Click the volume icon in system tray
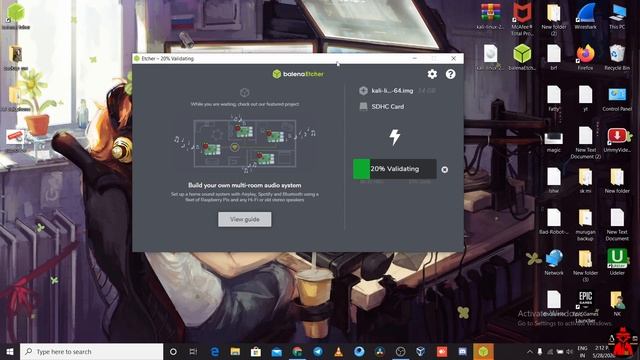Image resolution: width=640 pixels, height=360 pixels. 569,351
